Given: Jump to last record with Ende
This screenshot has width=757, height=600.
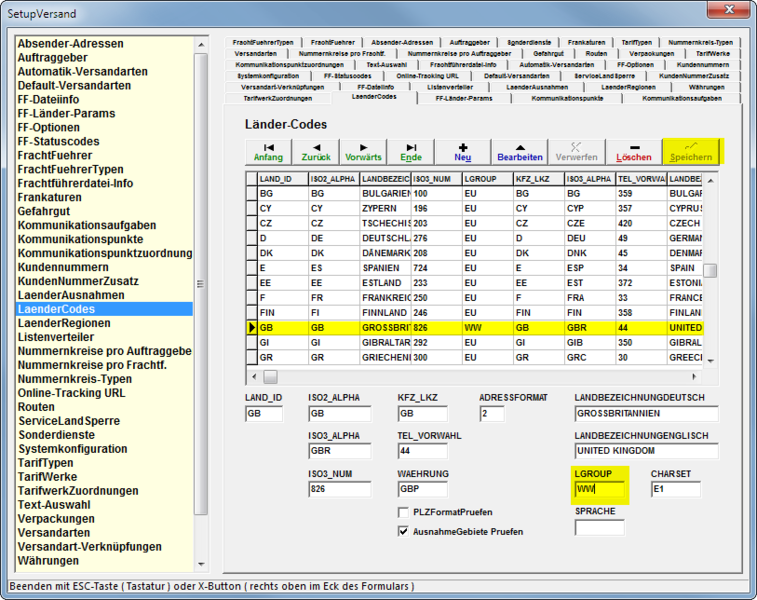Looking at the screenshot, I should tap(411, 151).
